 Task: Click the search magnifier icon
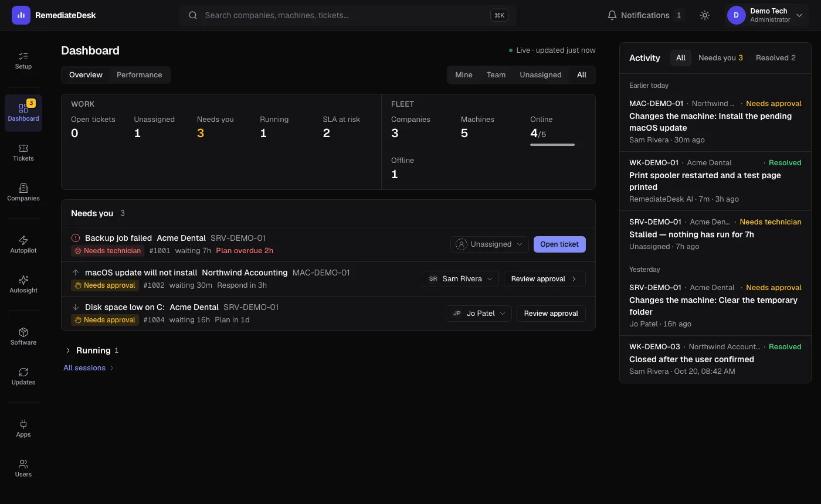point(192,15)
